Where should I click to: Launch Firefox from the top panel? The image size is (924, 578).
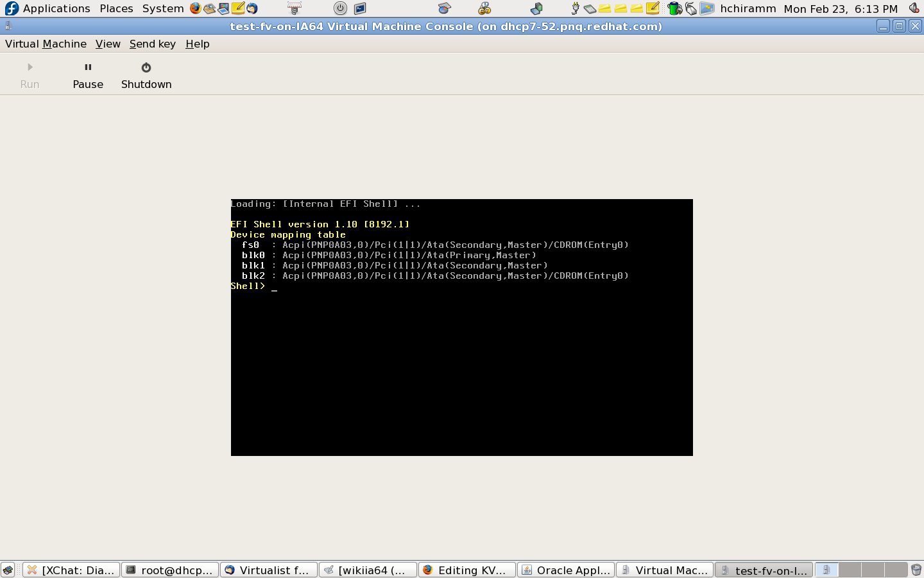point(195,8)
